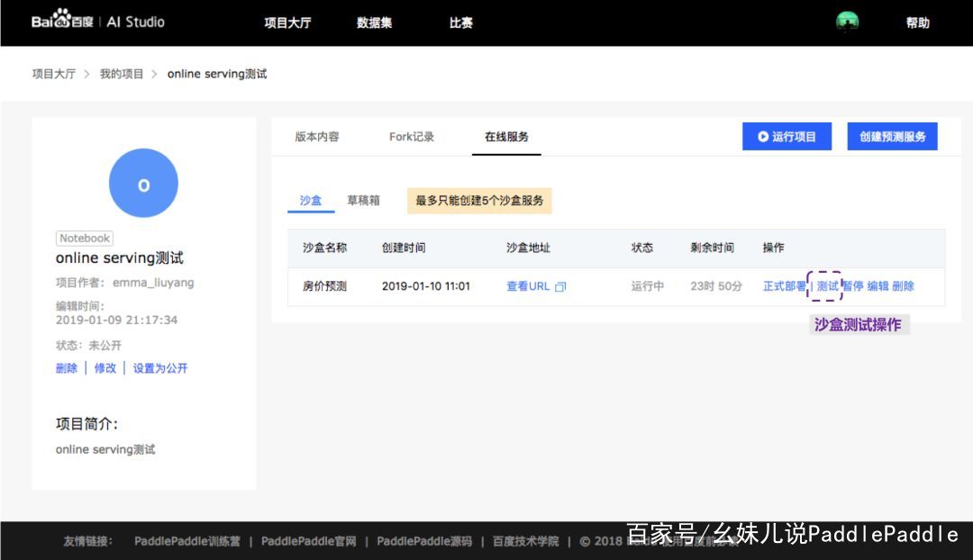This screenshot has width=973, height=560.
Task: Open 项目大厅 in the top navigation
Action: point(287,23)
